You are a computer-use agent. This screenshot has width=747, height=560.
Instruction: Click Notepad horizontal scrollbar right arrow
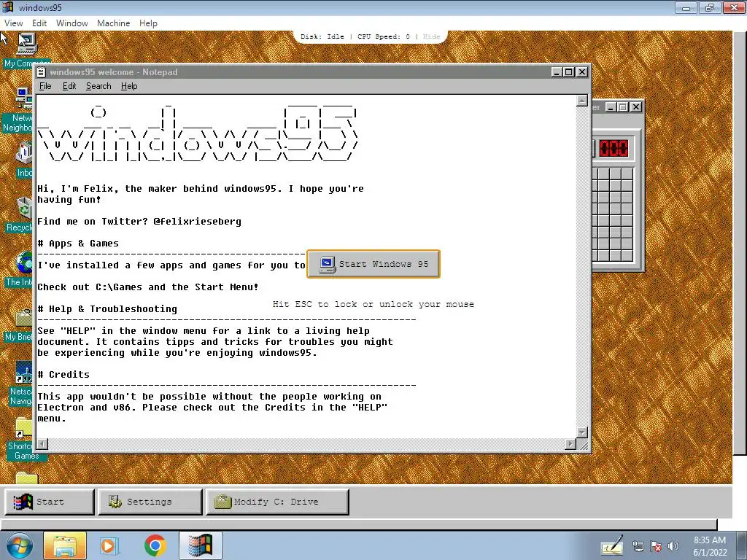pyautogui.click(x=570, y=444)
